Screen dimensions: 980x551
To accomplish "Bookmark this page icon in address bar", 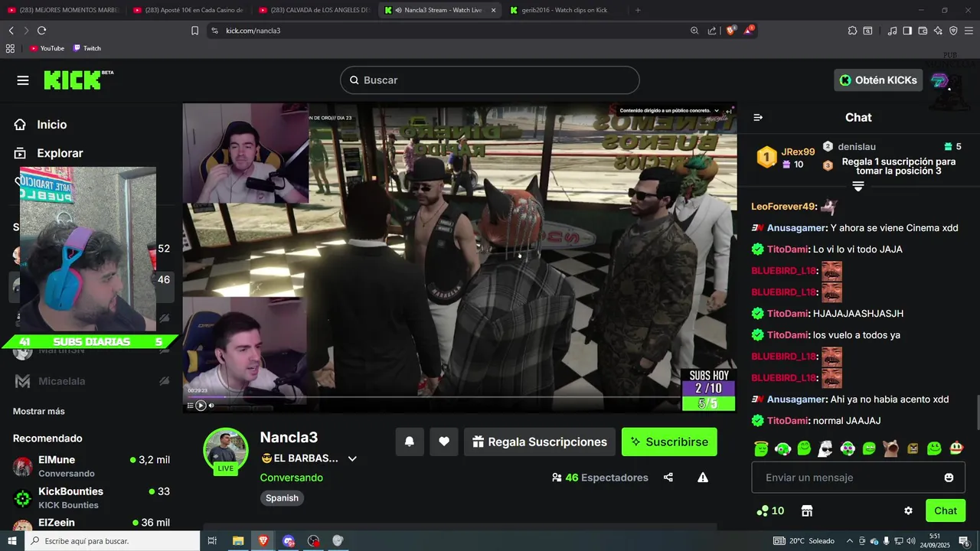I will pos(194,31).
